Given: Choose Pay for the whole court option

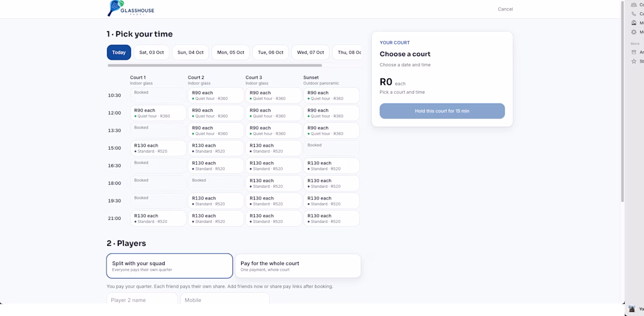Looking at the screenshot, I should point(298,266).
